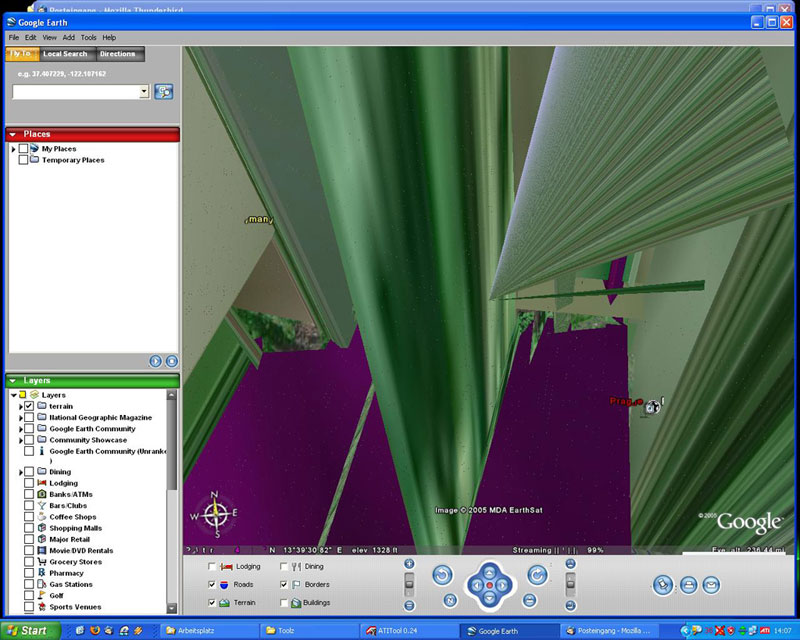Click the zoom out minus button
800x640 pixels.
pos(409,606)
